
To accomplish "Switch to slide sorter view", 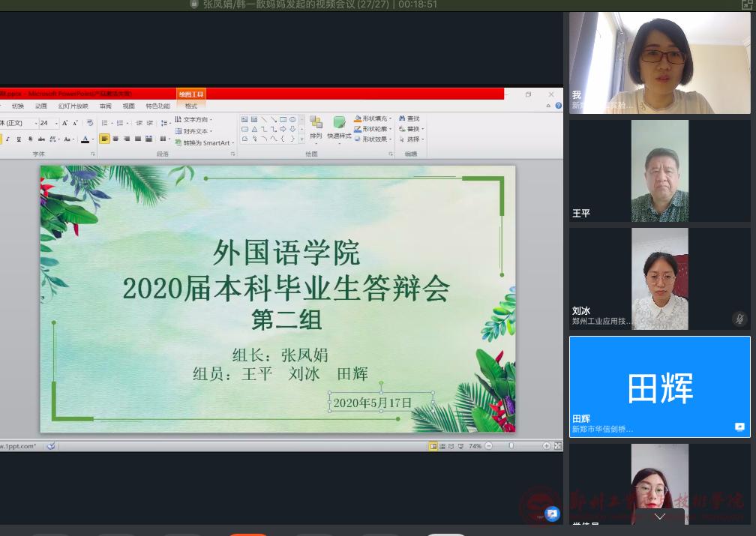I will click(x=442, y=446).
